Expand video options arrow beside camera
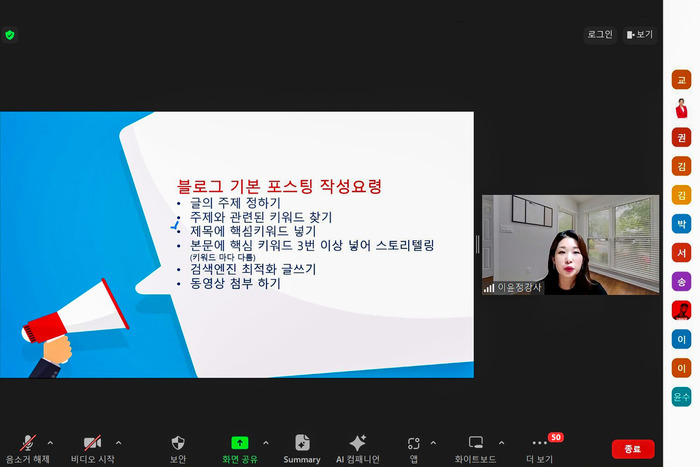Viewport: 700px width, 467px height. (118, 442)
